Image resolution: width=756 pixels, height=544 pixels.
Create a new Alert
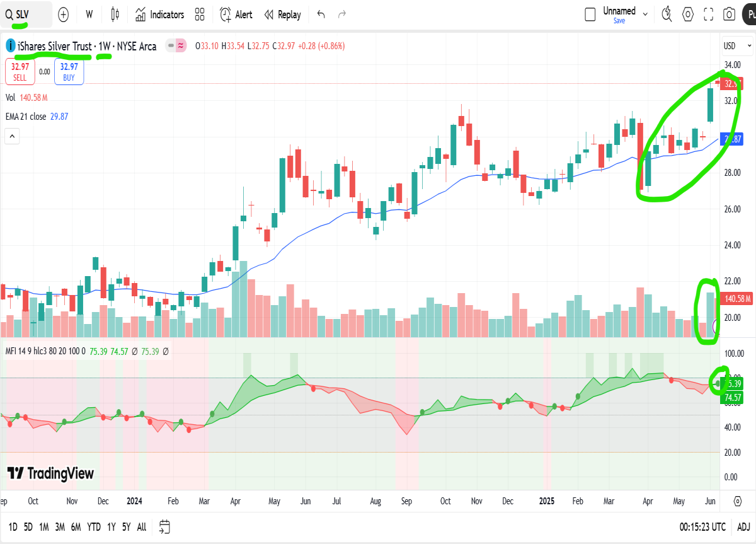[x=236, y=14]
